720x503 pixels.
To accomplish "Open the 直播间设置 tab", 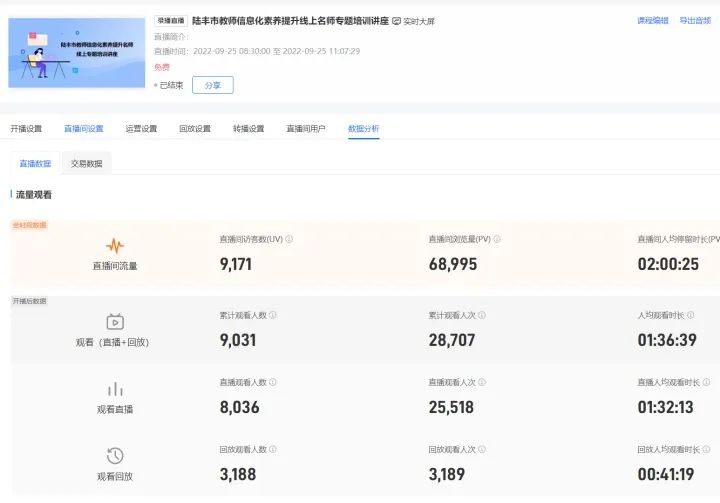I will pos(83,129).
